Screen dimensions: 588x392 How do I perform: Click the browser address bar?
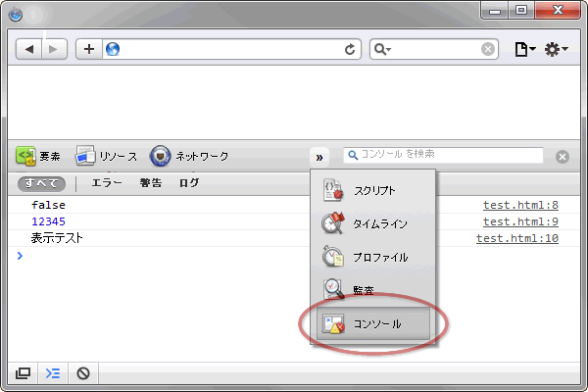coord(231,49)
